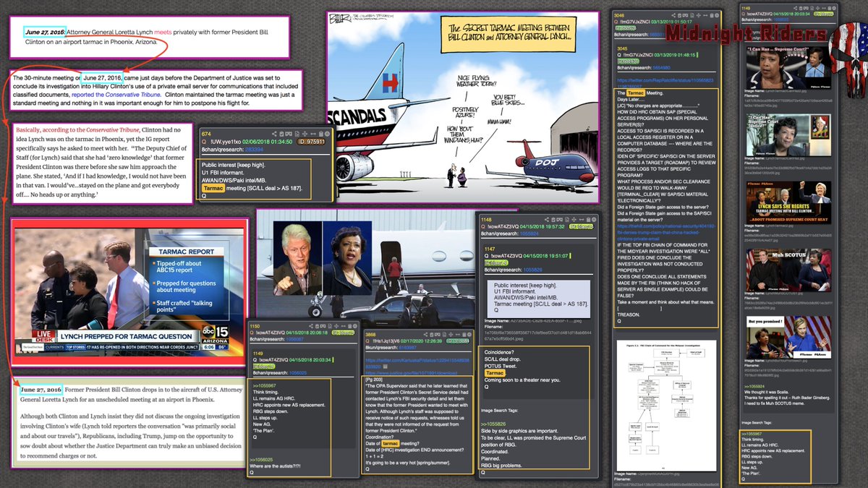The width and height of the screenshot is (868, 488).
Task: Click the trash icon on post 3046
Action: click(710, 14)
